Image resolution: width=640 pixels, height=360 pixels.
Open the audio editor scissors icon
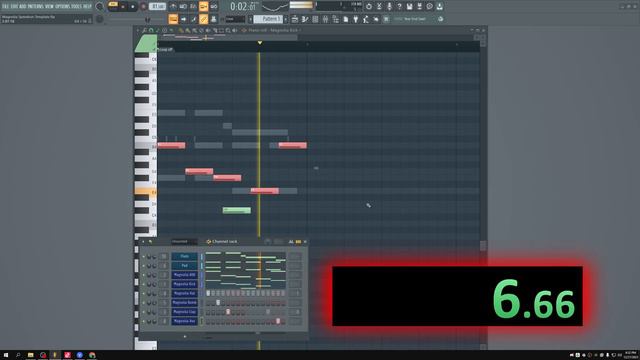coord(379,7)
